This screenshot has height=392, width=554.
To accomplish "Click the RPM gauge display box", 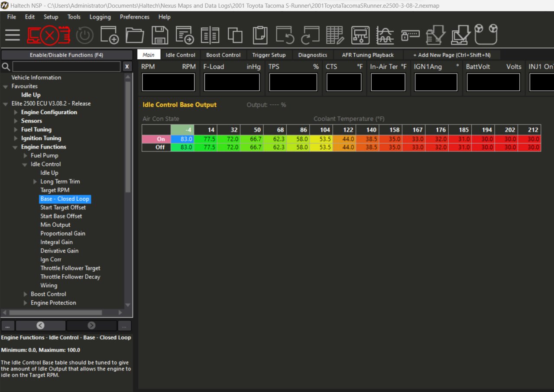I will click(x=168, y=82).
